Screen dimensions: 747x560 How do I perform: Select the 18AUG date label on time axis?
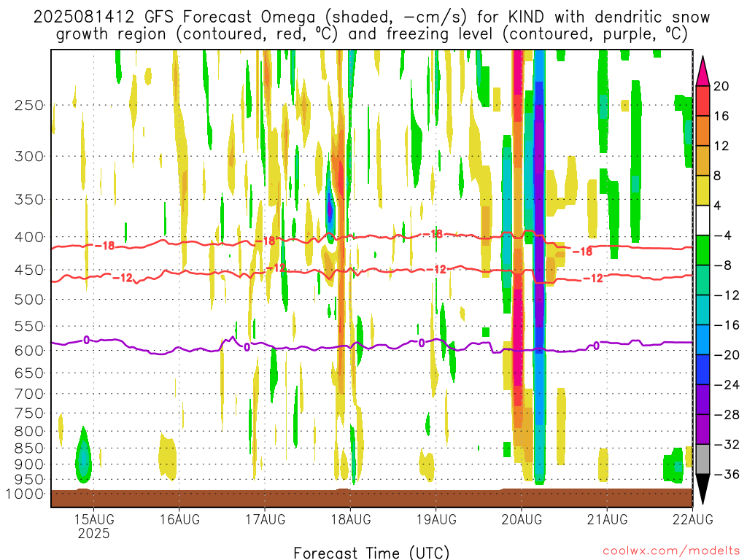[x=351, y=519]
